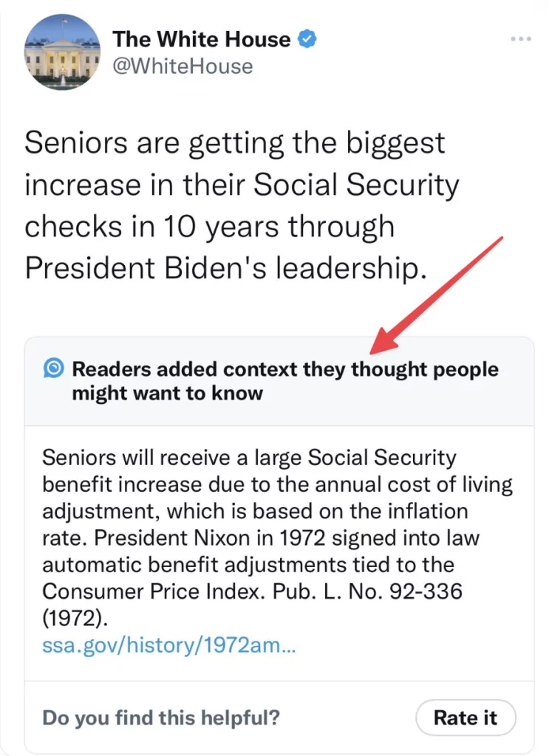This screenshot has width=549, height=756.
Task: Click "President Biden's leadership." in the tweet
Action: 226,269
